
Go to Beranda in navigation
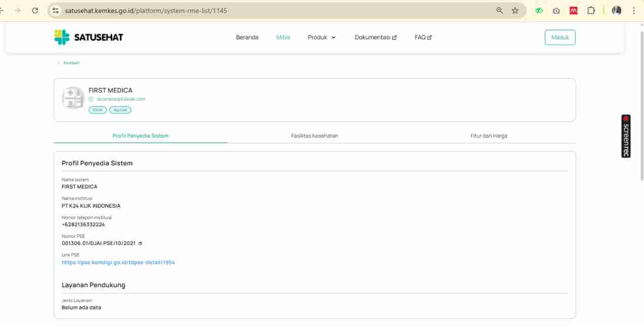[247, 37]
